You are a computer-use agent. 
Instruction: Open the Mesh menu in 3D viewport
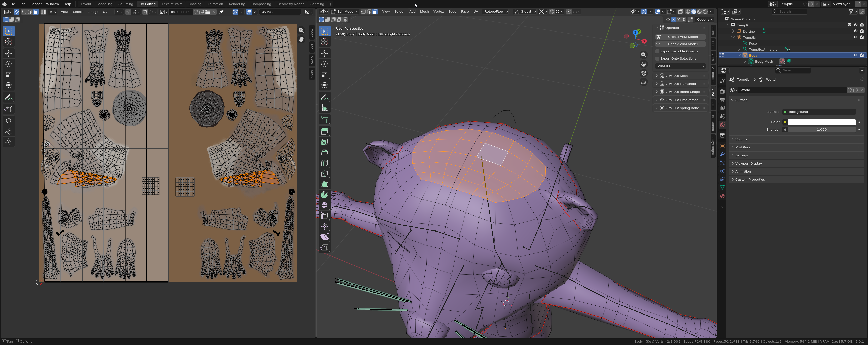tap(424, 11)
